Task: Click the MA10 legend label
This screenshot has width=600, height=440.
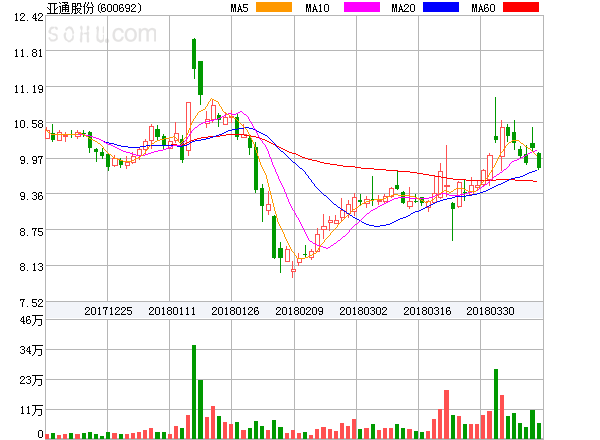Action: (x=317, y=8)
